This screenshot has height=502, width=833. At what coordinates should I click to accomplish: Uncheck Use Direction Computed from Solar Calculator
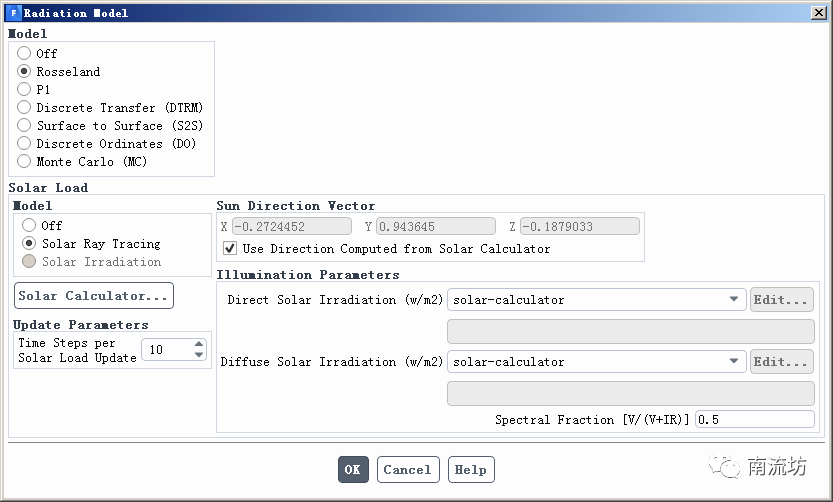pyautogui.click(x=230, y=249)
